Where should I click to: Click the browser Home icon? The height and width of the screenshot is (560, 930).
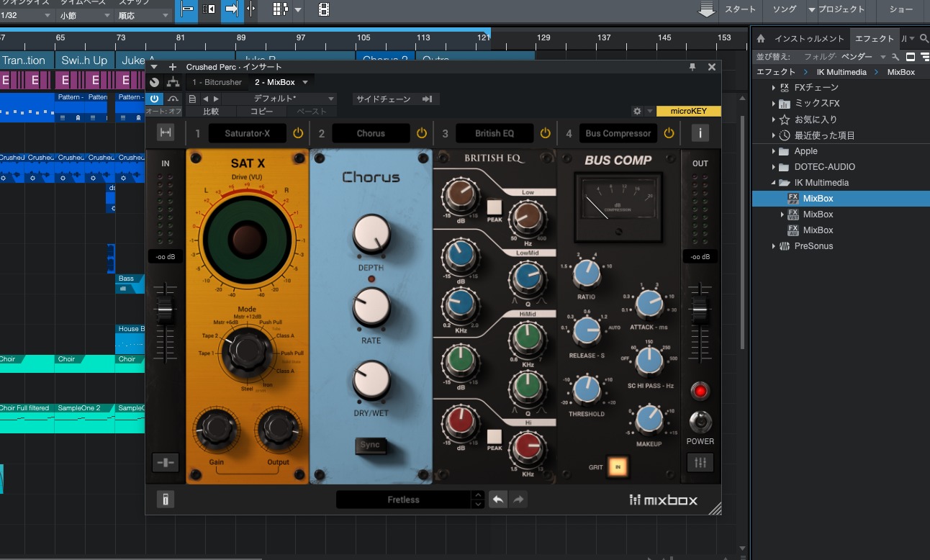tap(761, 38)
